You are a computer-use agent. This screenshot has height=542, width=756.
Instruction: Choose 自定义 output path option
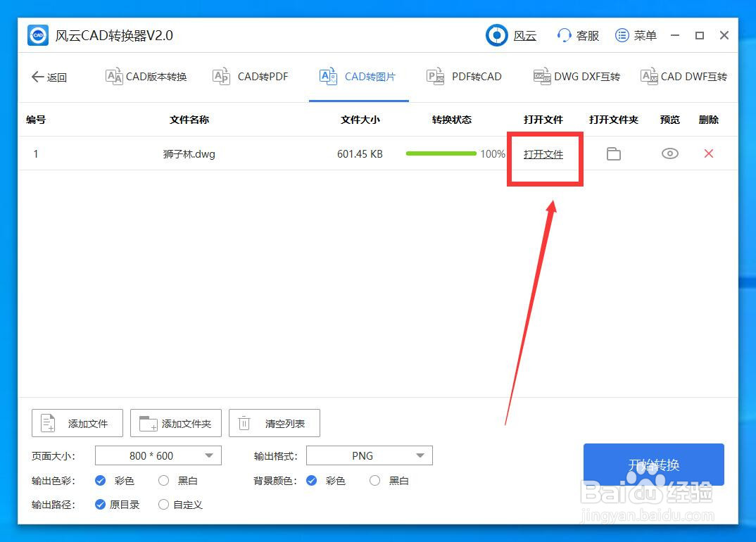162,505
